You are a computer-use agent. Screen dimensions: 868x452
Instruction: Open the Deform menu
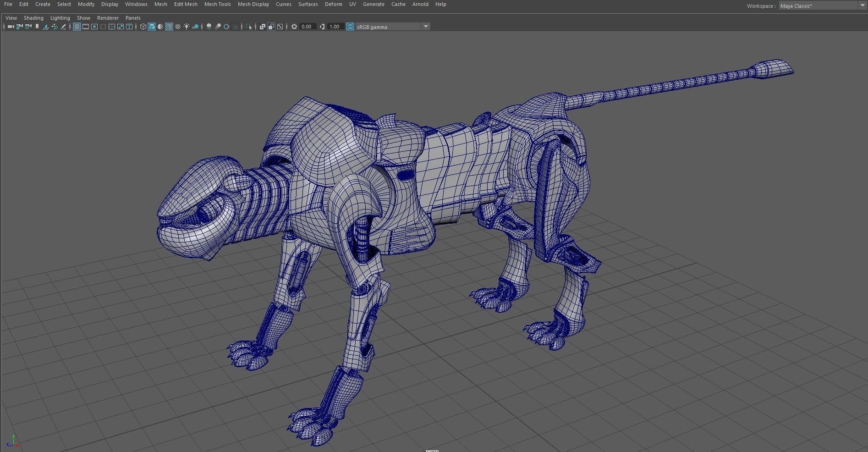click(334, 4)
